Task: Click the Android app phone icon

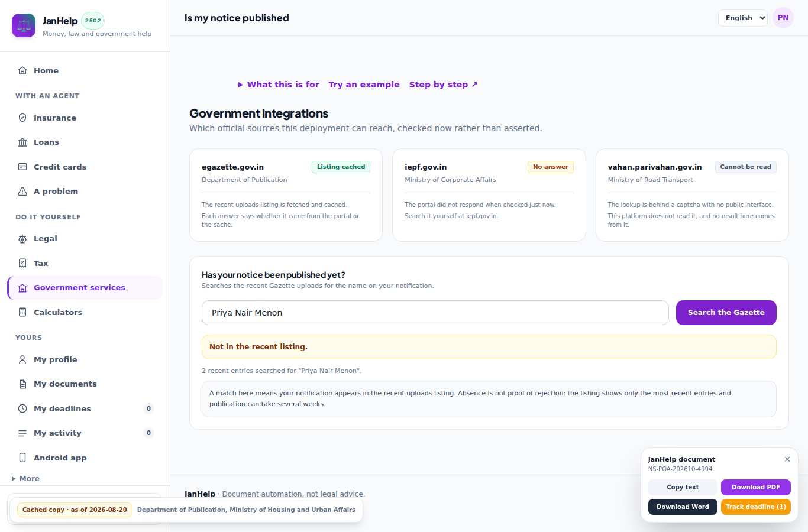Action: click(22, 458)
